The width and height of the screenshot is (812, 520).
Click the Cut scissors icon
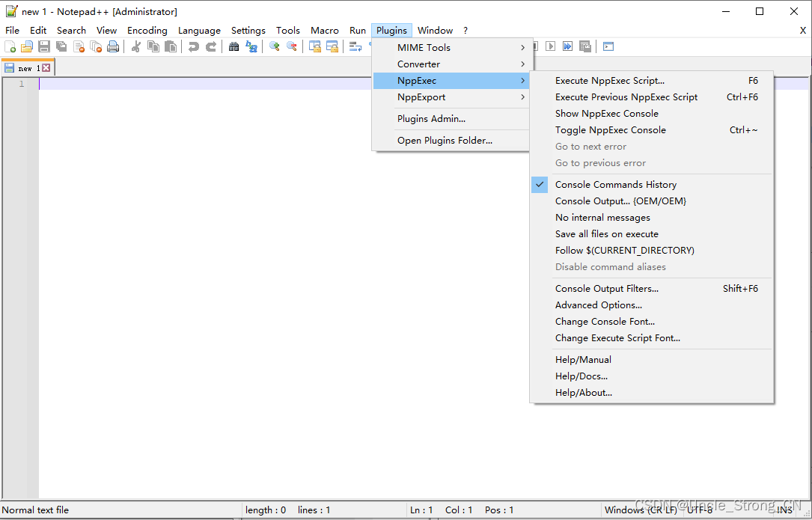pyautogui.click(x=135, y=46)
